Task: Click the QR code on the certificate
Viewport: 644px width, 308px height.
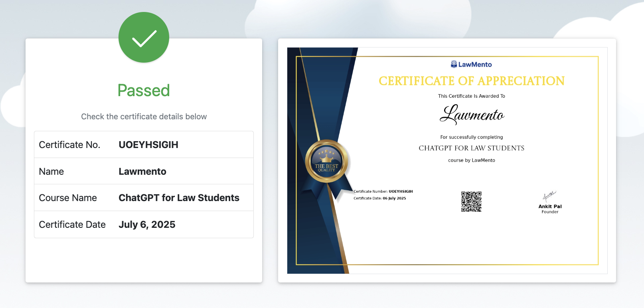Action: pos(471,201)
